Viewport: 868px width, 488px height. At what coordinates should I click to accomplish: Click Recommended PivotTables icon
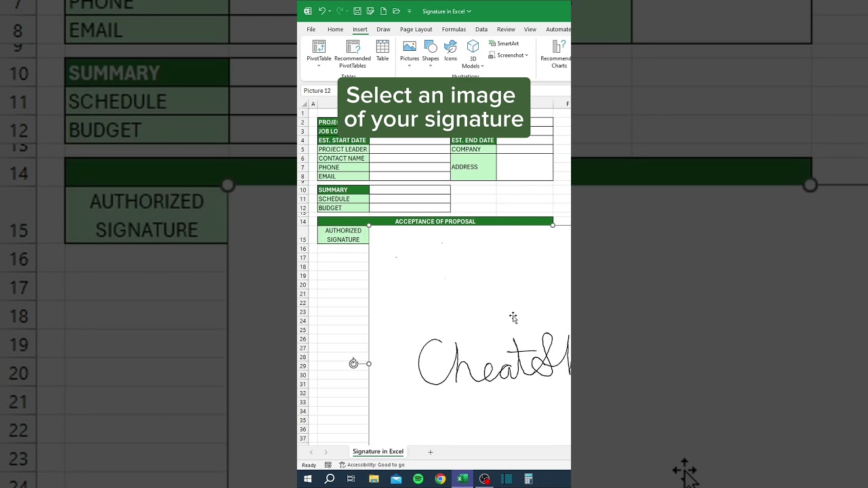(x=353, y=46)
